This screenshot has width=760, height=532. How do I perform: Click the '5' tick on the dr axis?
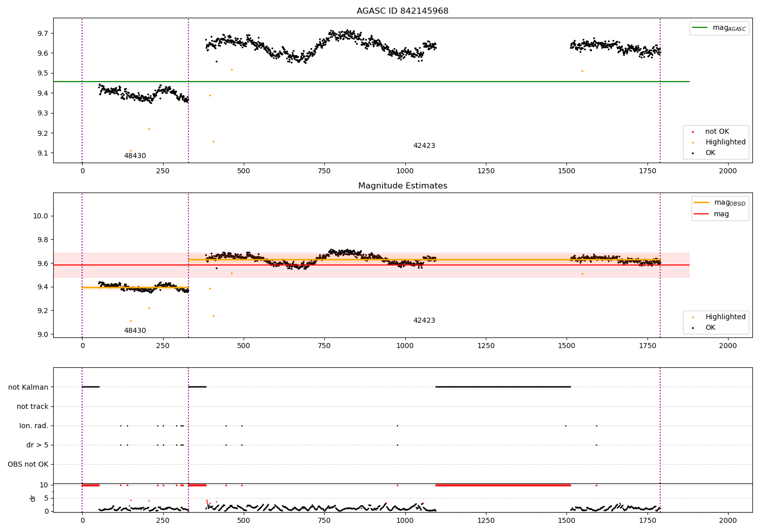click(46, 499)
